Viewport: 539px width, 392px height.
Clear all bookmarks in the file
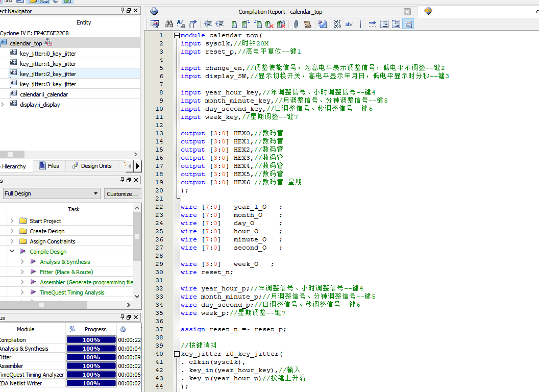(x=281, y=24)
